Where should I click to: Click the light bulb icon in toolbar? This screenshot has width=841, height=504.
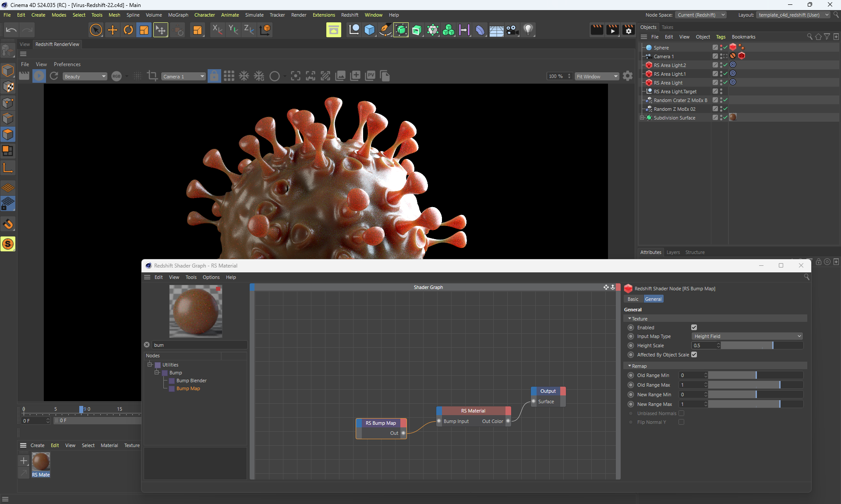coord(528,30)
